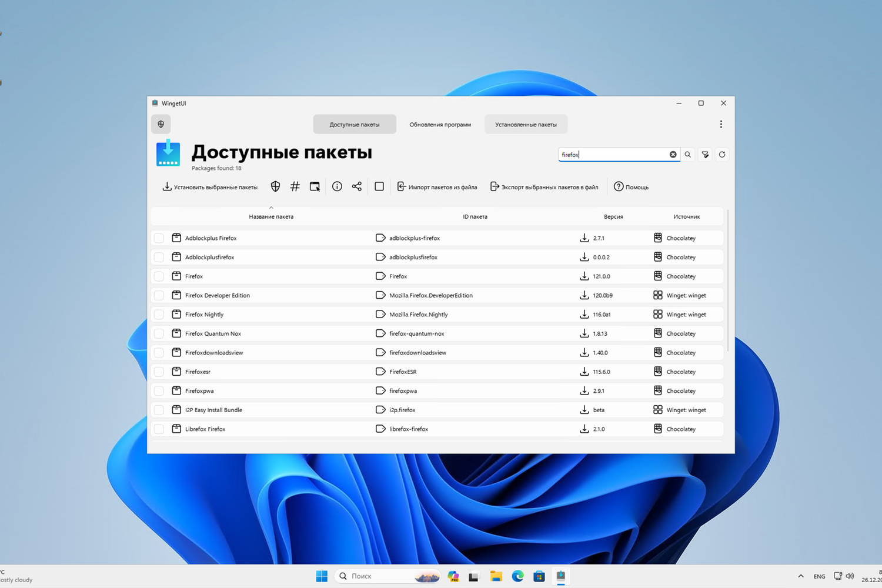Select the Firefoxpwa package name
882x588 pixels.
point(199,391)
